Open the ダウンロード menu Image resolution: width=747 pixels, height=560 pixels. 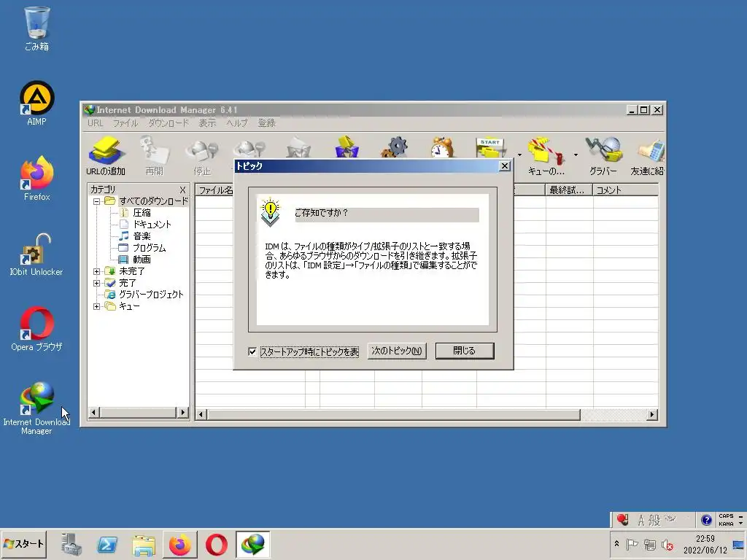pyautogui.click(x=169, y=122)
